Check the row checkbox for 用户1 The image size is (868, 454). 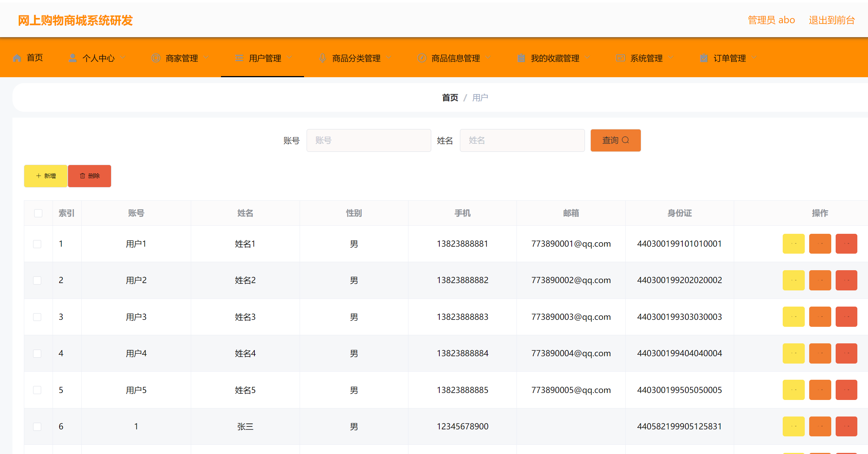[37, 243]
